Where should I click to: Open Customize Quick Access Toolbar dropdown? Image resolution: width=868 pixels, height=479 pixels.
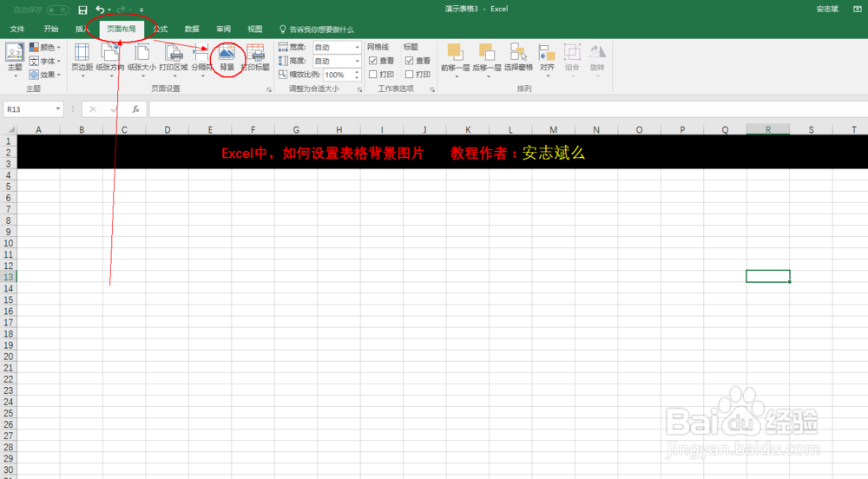click(x=141, y=10)
